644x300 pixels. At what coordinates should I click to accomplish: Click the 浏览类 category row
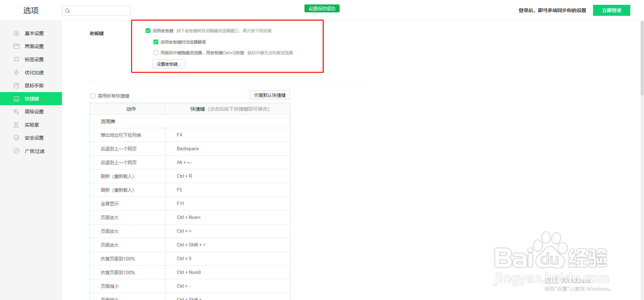[190, 121]
